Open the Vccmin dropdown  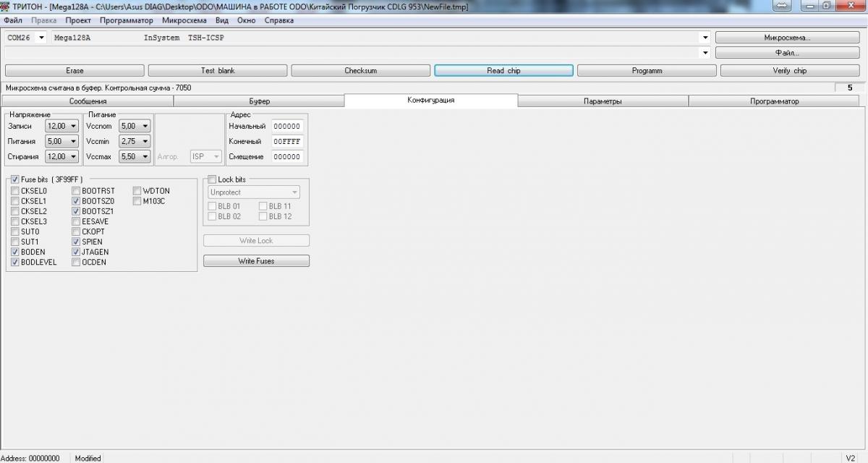135,141
